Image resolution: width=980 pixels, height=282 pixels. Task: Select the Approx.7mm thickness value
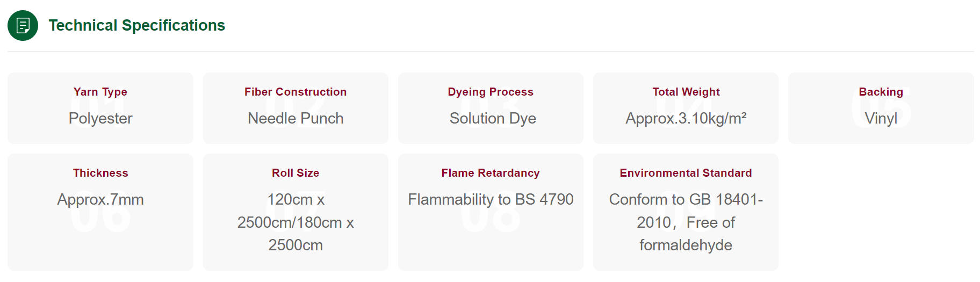coord(100,199)
